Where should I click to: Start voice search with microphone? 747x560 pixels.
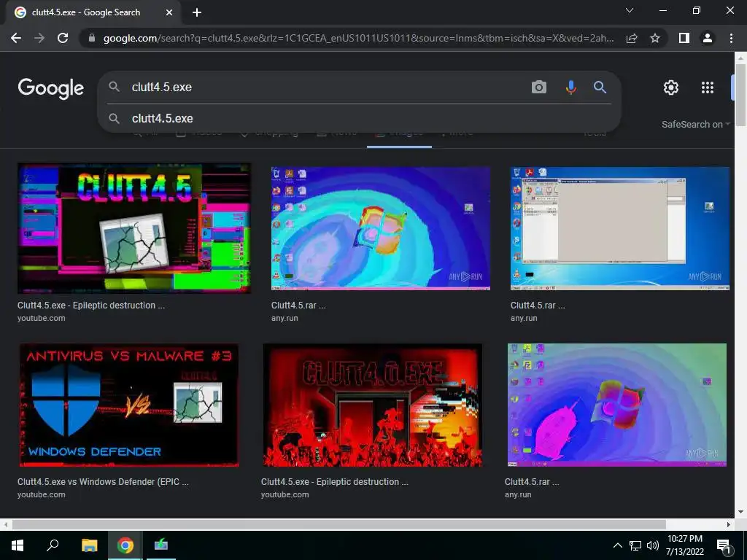point(570,87)
